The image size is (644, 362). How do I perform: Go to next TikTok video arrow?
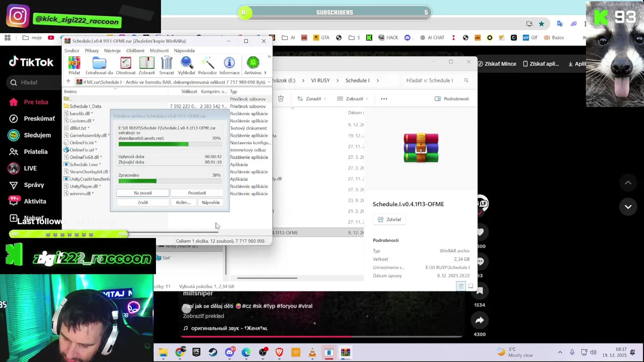[628, 207]
